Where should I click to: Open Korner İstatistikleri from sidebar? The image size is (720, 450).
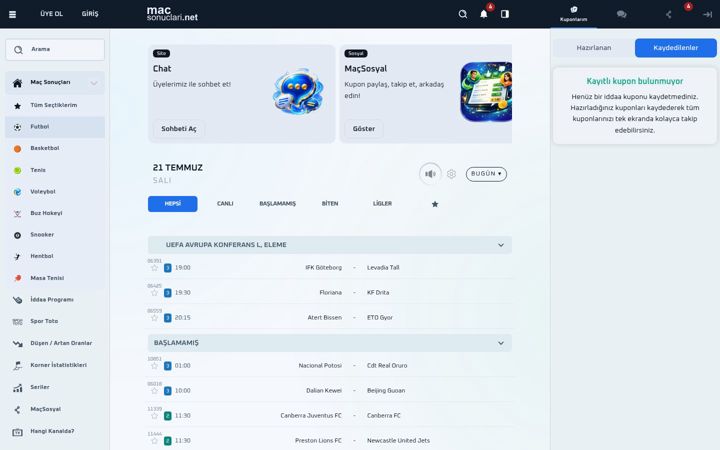pyautogui.click(x=55, y=366)
